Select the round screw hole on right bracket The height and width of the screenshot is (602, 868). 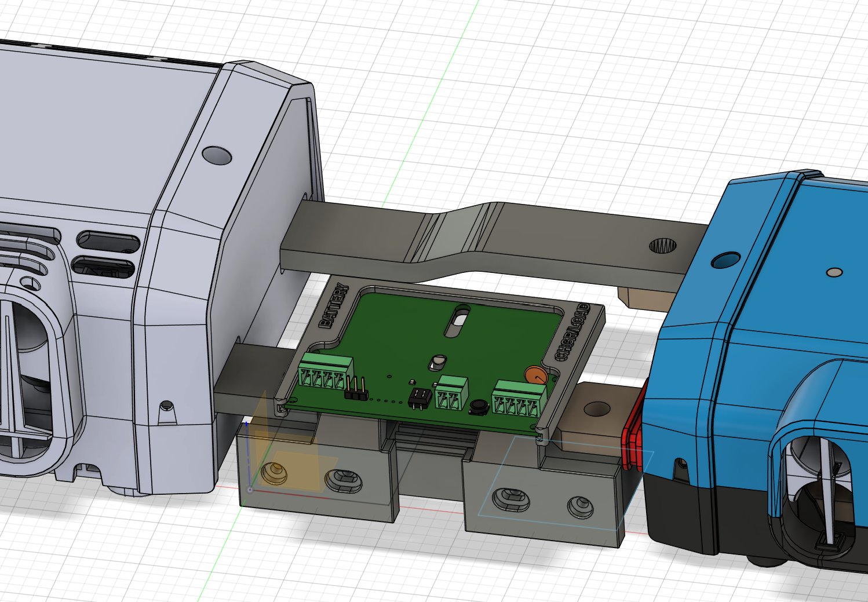(579, 507)
